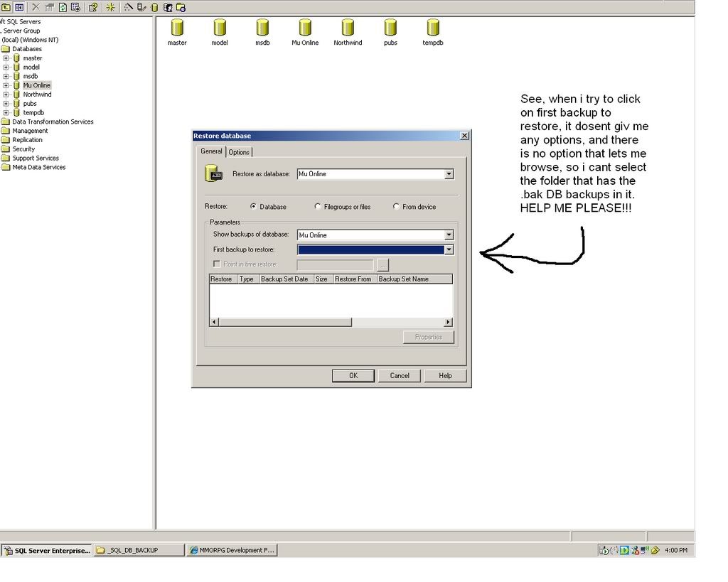
Task: Click the backup list horizontal scrollbar
Action: (x=284, y=323)
